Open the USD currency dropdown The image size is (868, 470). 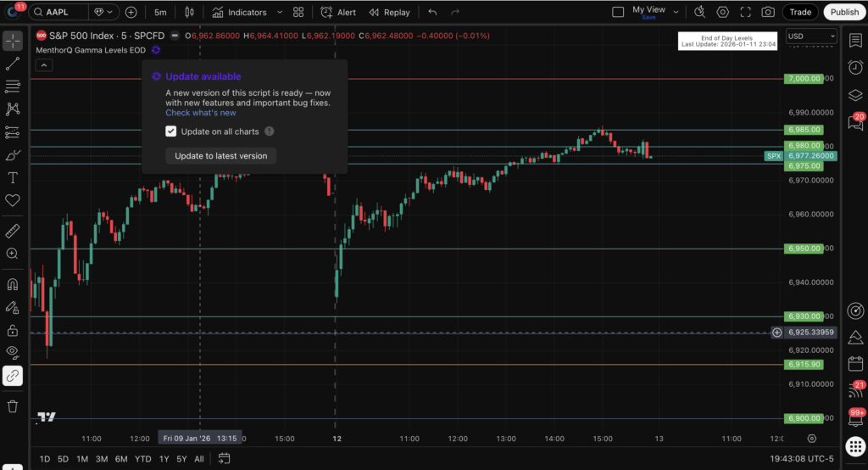(x=811, y=36)
